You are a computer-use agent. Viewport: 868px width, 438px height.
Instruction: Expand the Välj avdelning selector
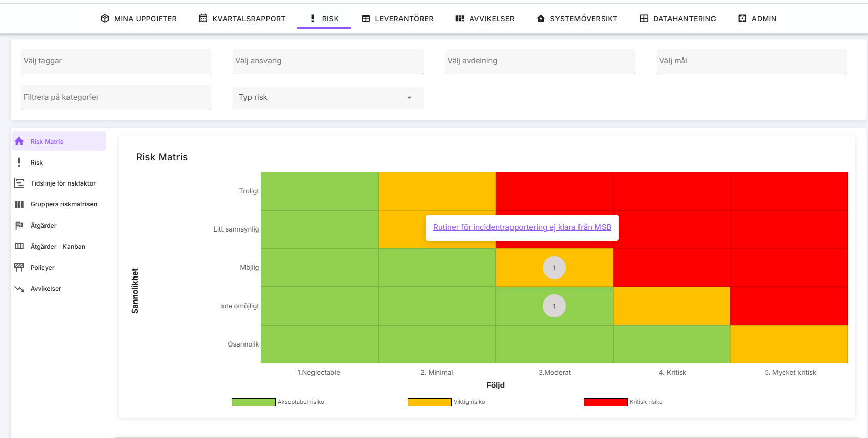click(x=540, y=61)
